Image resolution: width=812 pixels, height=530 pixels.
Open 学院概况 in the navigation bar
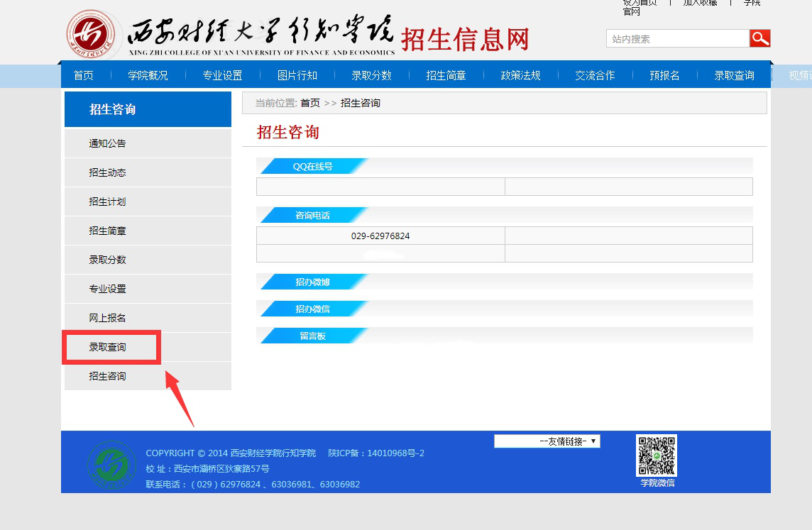pos(148,76)
